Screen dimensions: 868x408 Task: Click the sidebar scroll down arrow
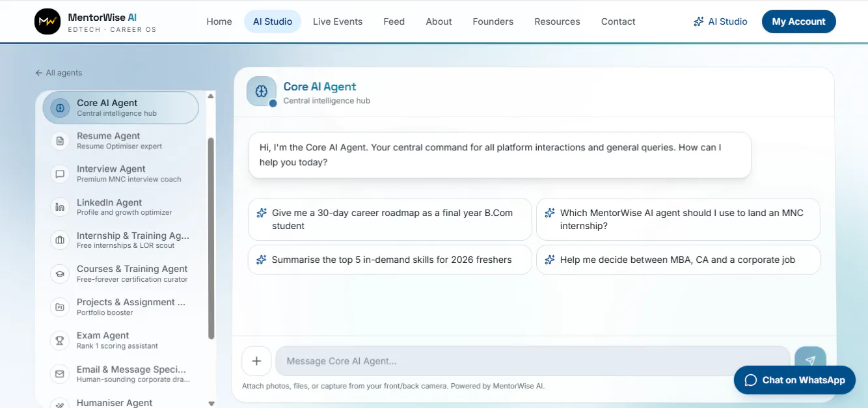(x=211, y=403)
